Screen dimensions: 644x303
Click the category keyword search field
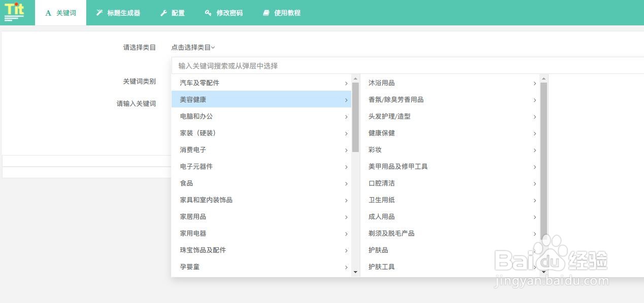[x=406, y=66]
